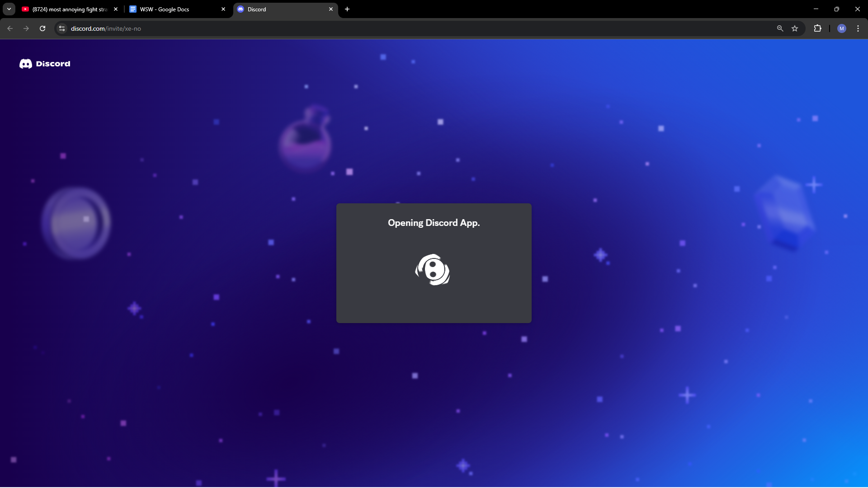Image resolution: width=868 pixels, height=488 pixels.
Task: Open the tab search dropdown
Action: 9,9
